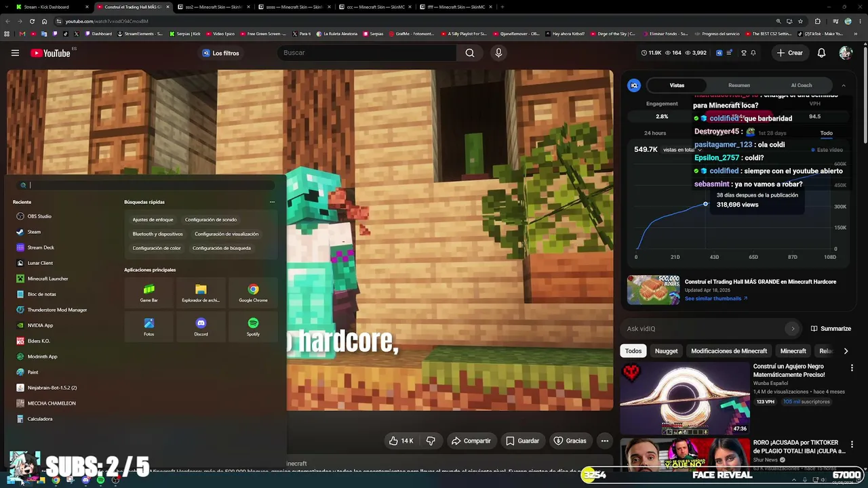868x488 pixels.
Task: Open the YouTube guide hamburger menu
Action: pyautogui.click(x=15, y=53)
